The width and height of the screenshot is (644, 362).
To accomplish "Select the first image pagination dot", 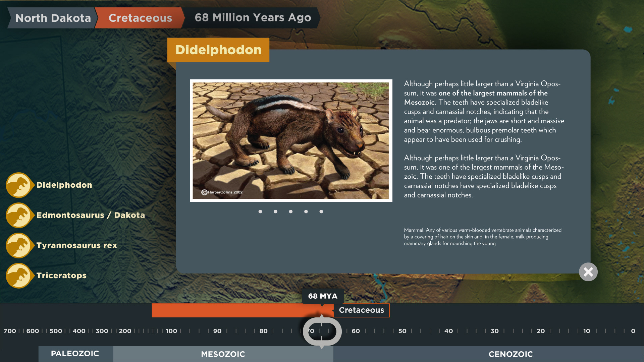I will click(x=260, y=212).
